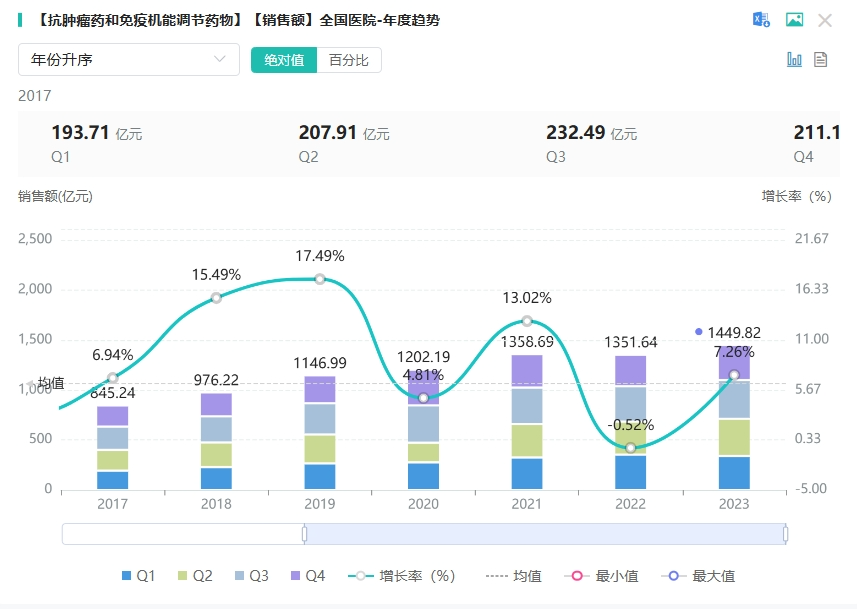857x609 pixels.
Task: Click the 2022 Q3 bar segment
Action: click(630, 406)
